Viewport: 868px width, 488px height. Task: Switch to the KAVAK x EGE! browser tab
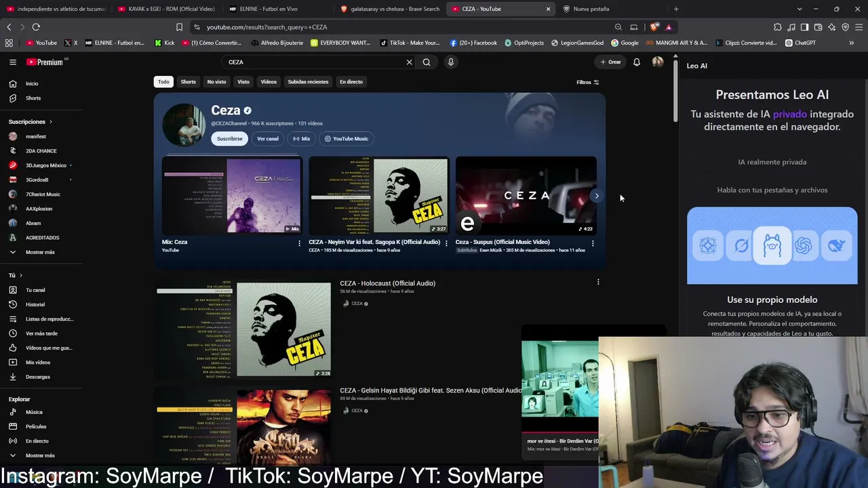tap(166, 9)
